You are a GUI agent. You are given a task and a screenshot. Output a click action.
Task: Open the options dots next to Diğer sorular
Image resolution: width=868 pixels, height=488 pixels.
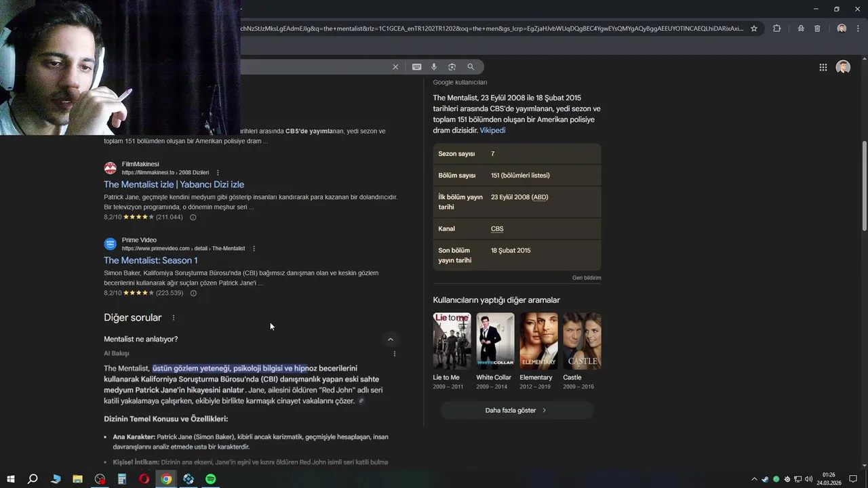[x=174, y=318]
